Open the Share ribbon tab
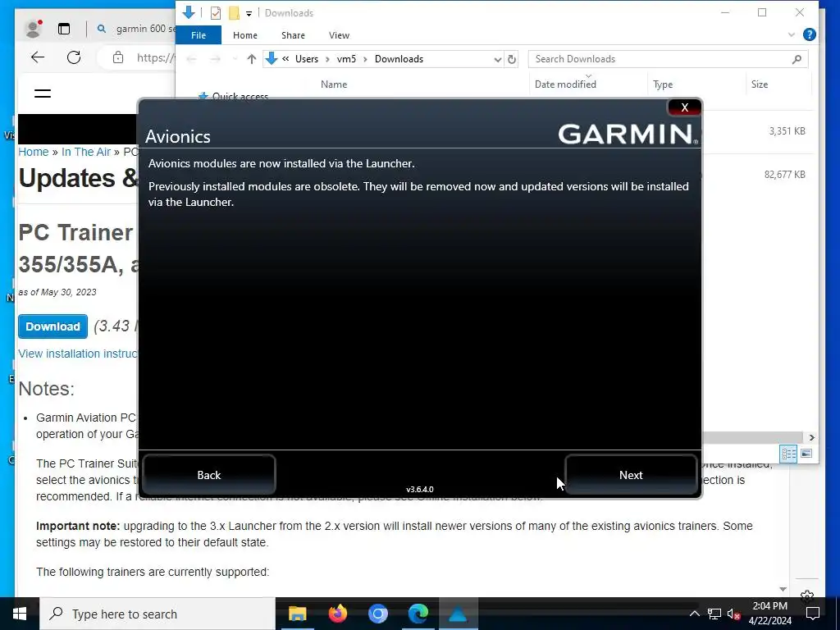 (293, 35)
